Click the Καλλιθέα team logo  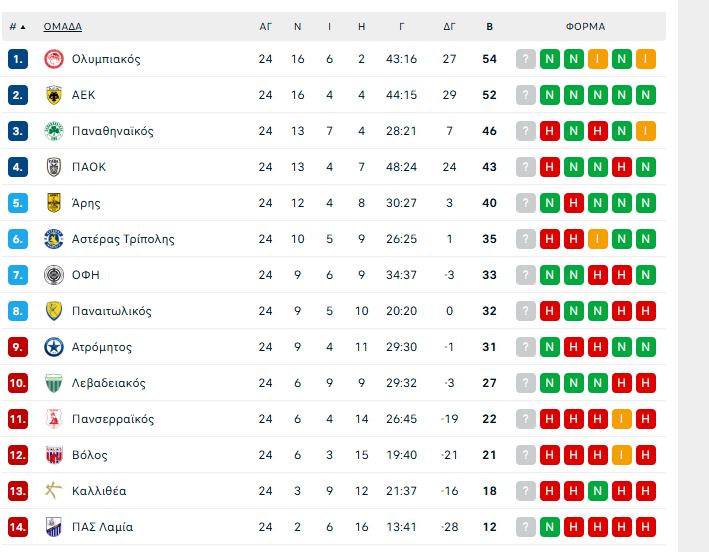click(53, 491)
